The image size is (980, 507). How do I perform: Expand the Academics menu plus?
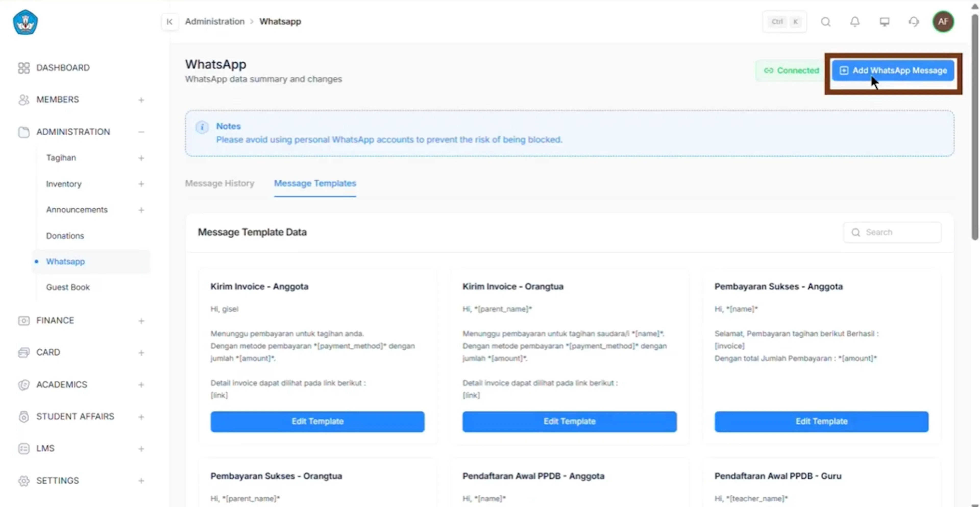(x=141, y=385)
